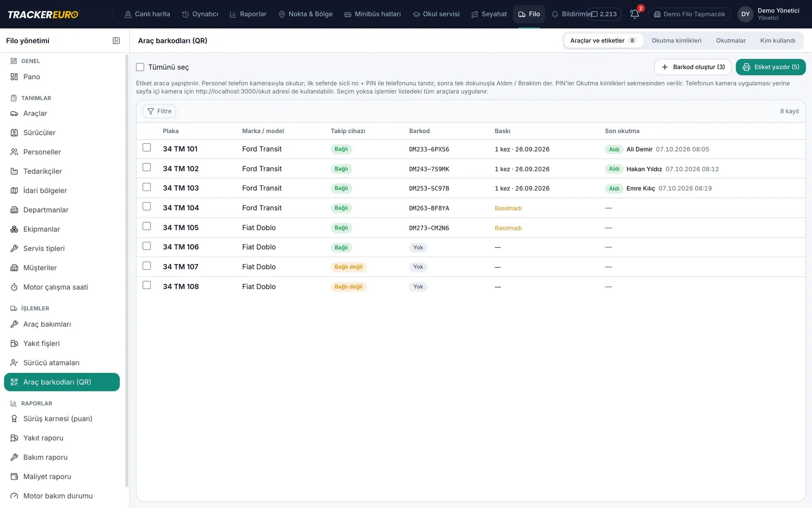The image size is (812, 508).
Task: Click barcode DM233-6PXS6 cell
Action: click(x=429, y=149)
